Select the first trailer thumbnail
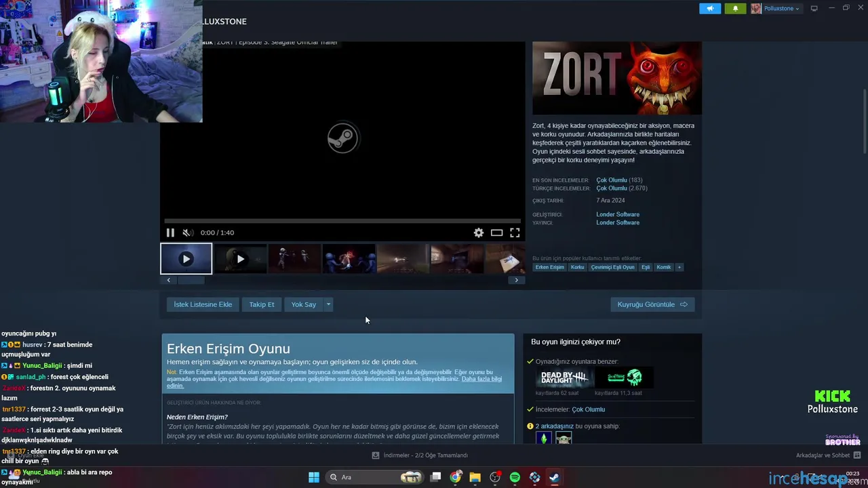 [186, 259]
